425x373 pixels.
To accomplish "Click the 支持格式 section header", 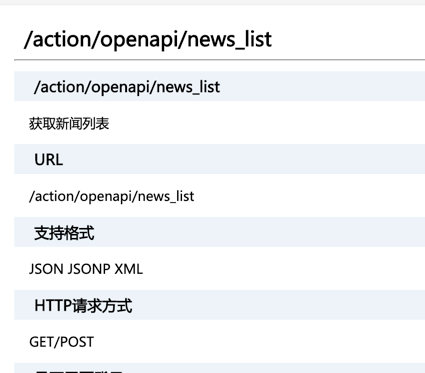I will [x=64, y=233].
